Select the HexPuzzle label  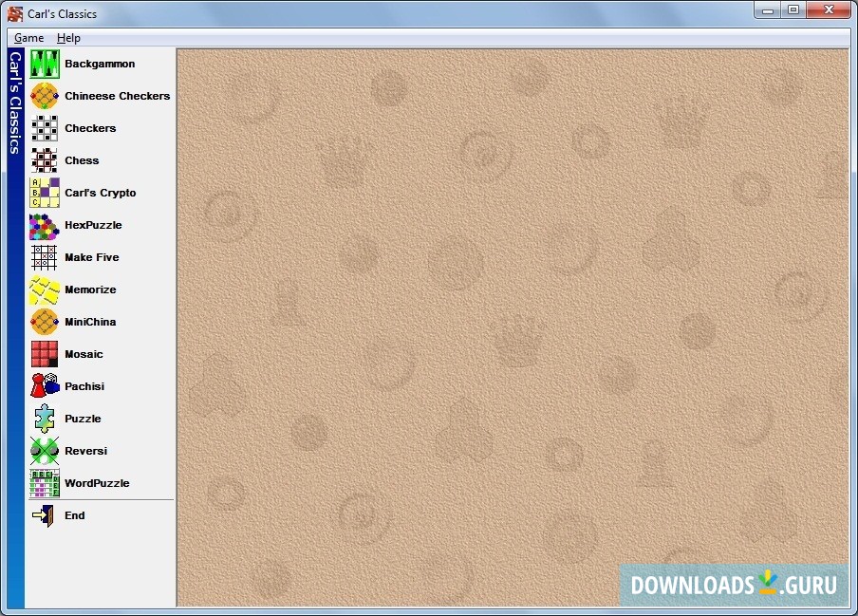93,225
